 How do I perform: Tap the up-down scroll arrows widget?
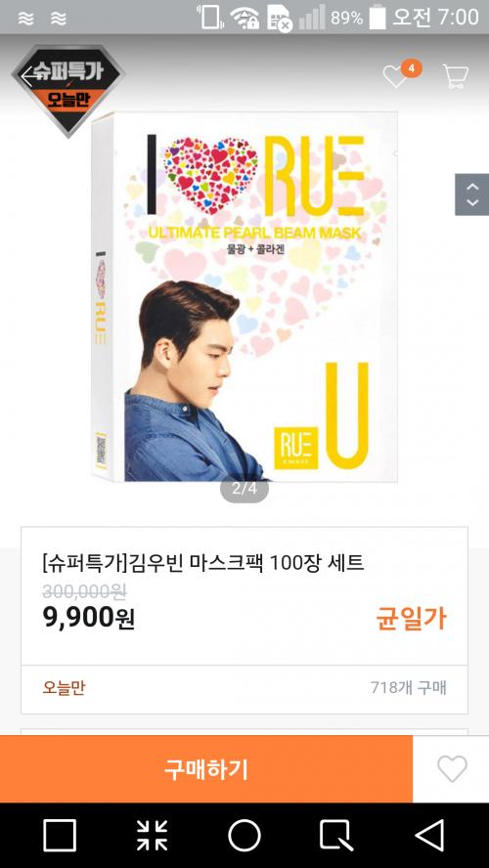tap(471, 195)
